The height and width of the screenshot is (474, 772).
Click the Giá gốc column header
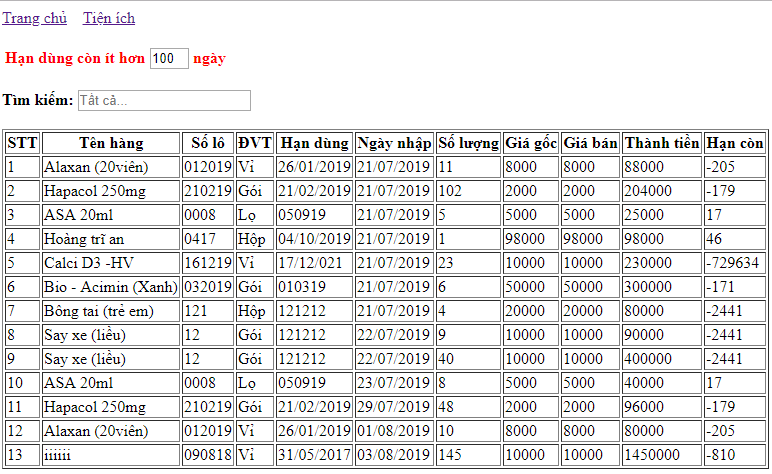coord(531,143)
